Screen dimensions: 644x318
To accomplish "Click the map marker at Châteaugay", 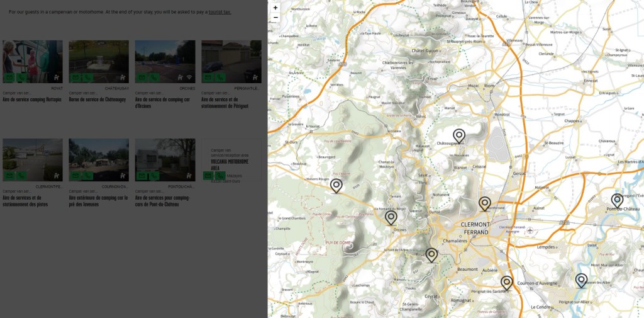I will click(459, 135).
